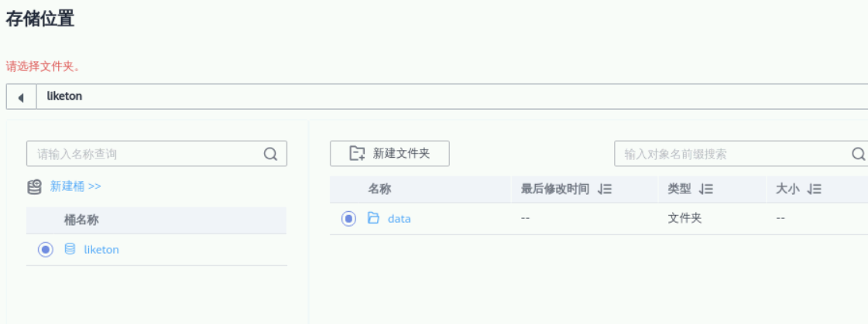868x324 pixels.
Task: Click the new bucket database icon
Action: 34,187
